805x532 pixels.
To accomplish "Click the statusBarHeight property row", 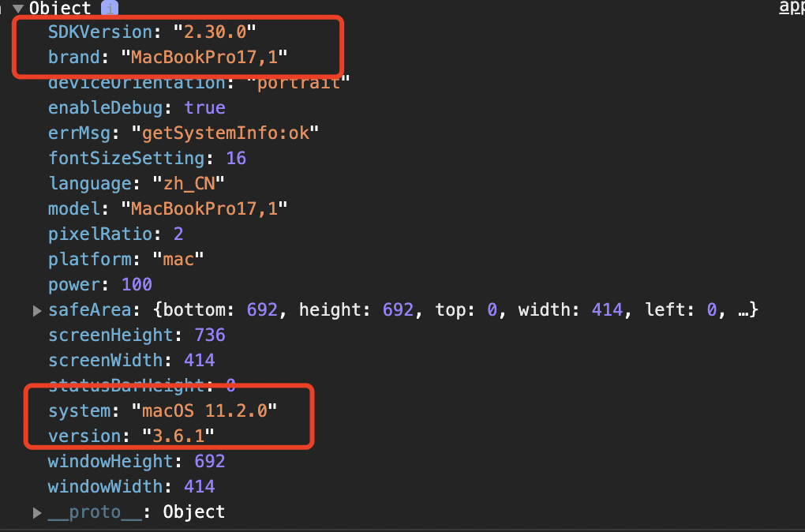I will [142, 384].
